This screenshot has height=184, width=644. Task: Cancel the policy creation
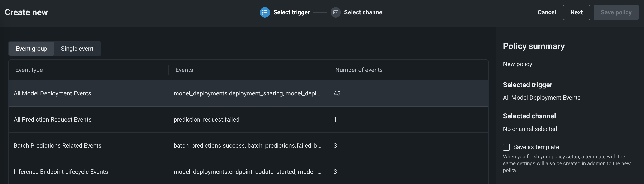click(547, 12)
